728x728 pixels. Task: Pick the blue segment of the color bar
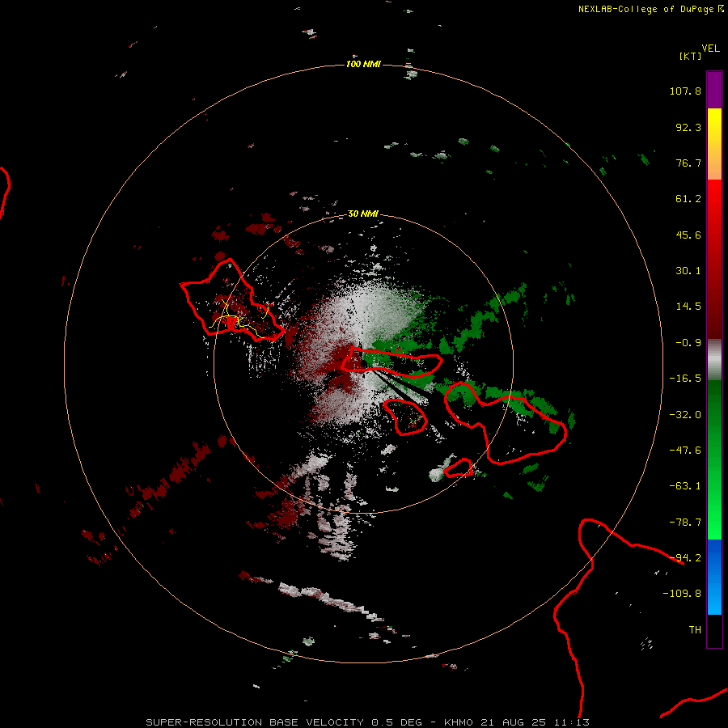714,577
